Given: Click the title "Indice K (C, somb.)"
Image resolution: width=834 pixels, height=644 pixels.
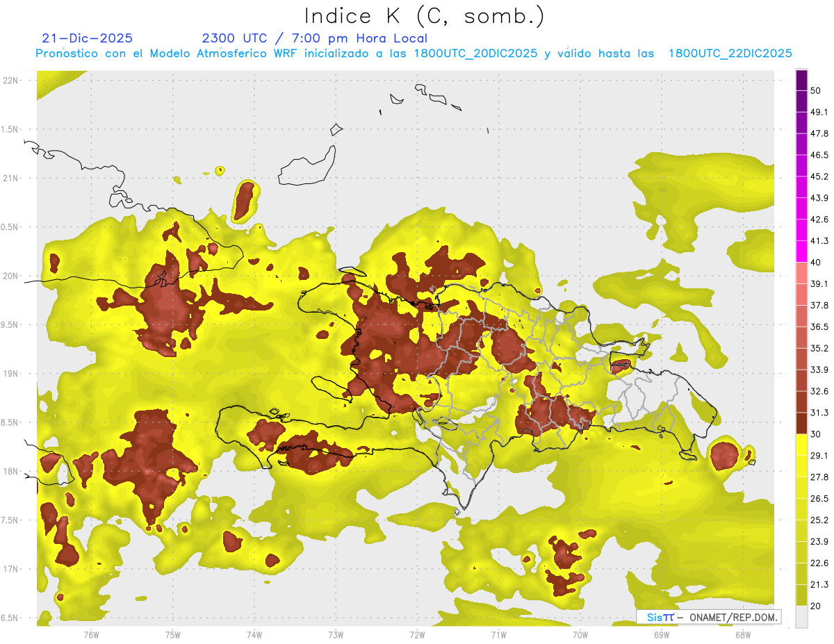Looking at the screenshot, I should tap(424, 16).
